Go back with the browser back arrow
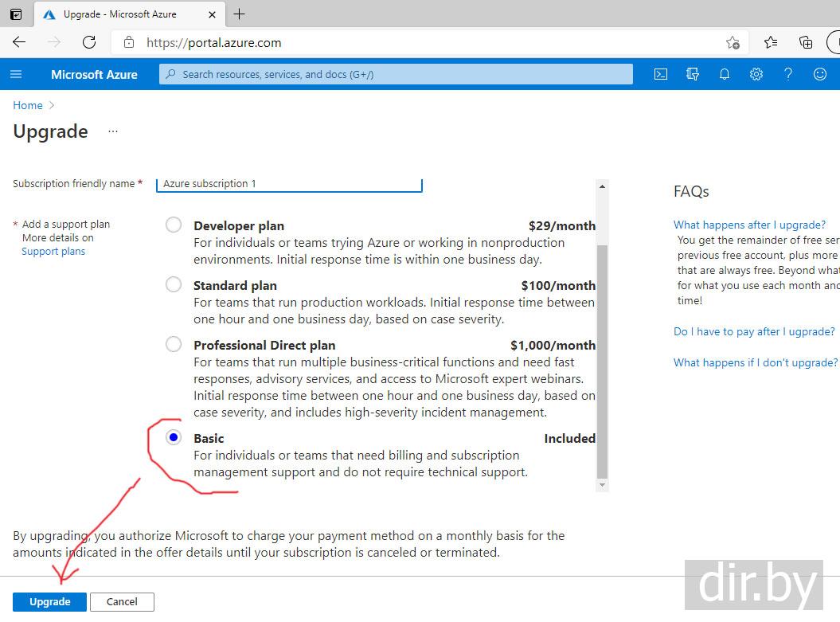 click(x=19, y=42)
